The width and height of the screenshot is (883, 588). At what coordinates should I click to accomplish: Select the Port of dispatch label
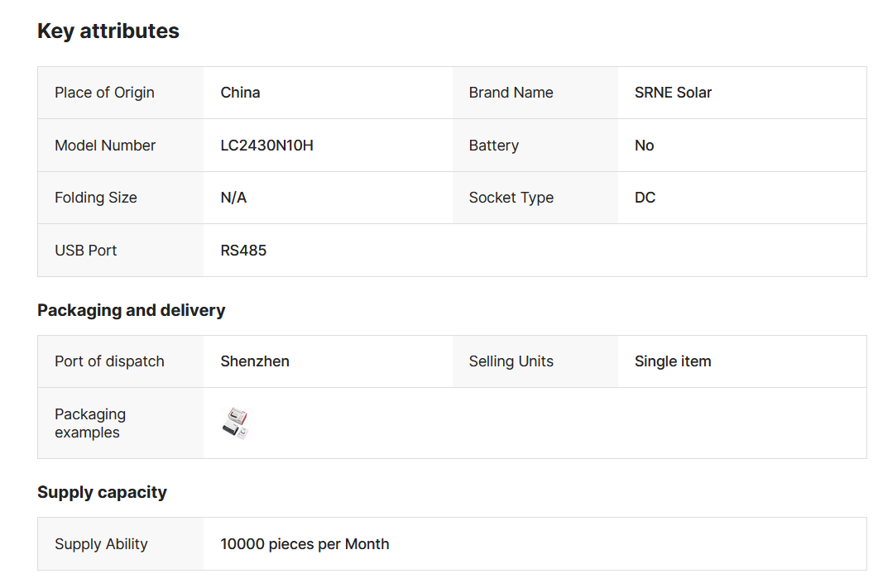pyautogui.click(x=109, y=361)
